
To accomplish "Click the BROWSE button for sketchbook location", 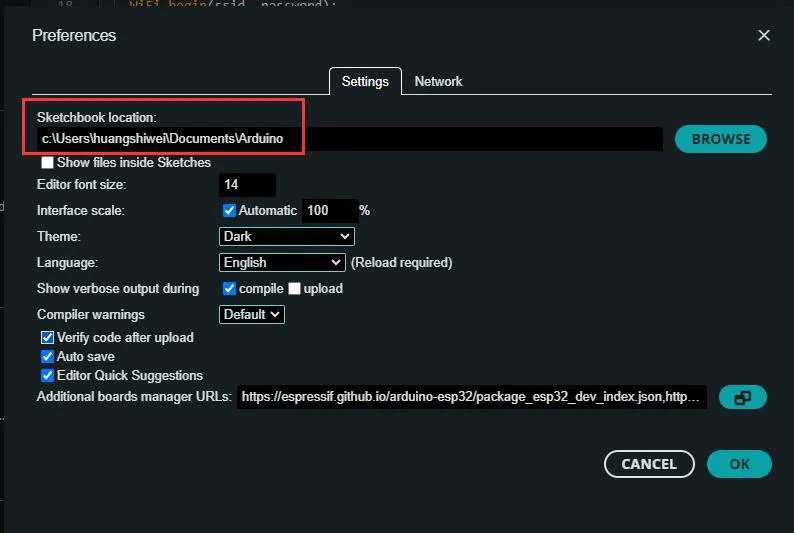I will click(721, 139).
